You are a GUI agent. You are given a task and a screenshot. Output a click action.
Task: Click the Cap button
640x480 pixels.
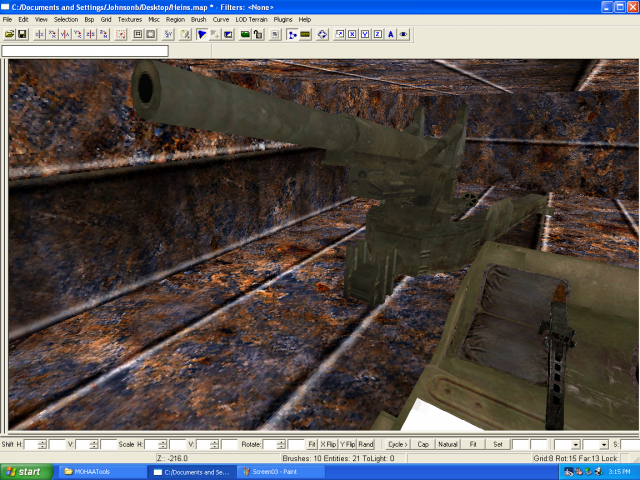point(423,444)
